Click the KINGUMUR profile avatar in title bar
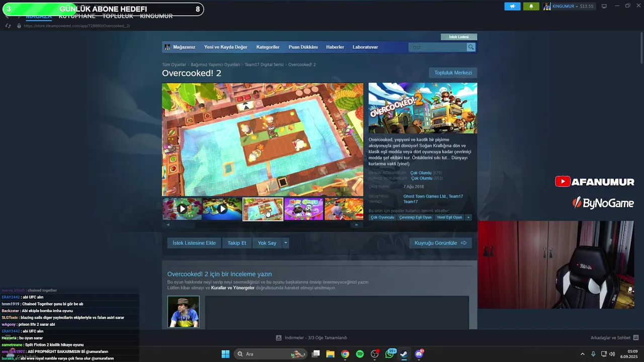Image resolution: width=644 pixels, height=362 pixels. pyautogui.click(x=547, y=6)
